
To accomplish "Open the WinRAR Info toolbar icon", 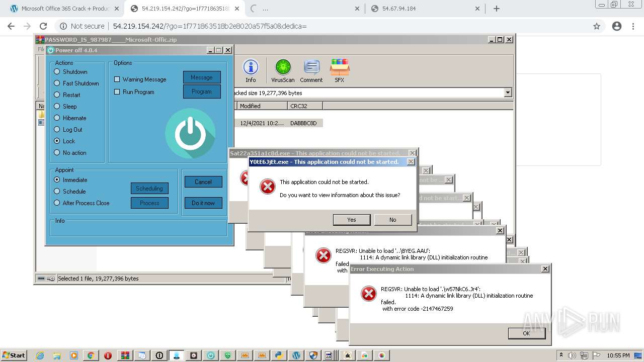I will [x=251, y=70].
